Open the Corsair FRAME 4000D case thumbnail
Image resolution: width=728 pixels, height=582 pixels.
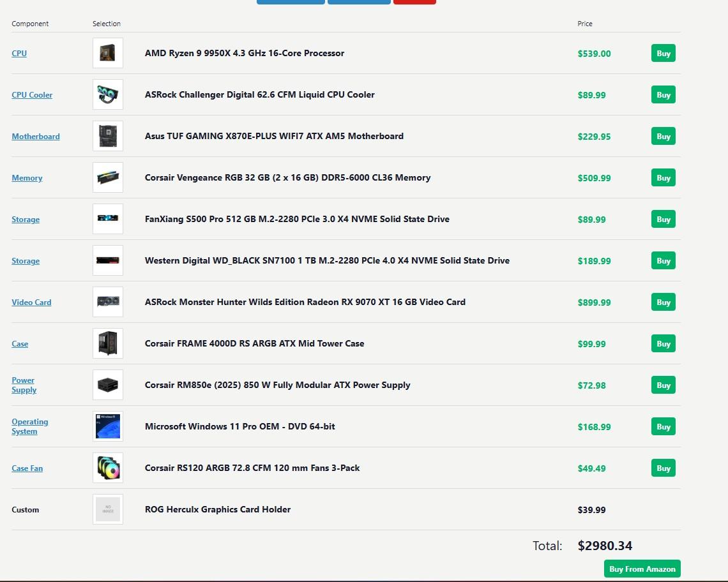click(x=108, y=343)
